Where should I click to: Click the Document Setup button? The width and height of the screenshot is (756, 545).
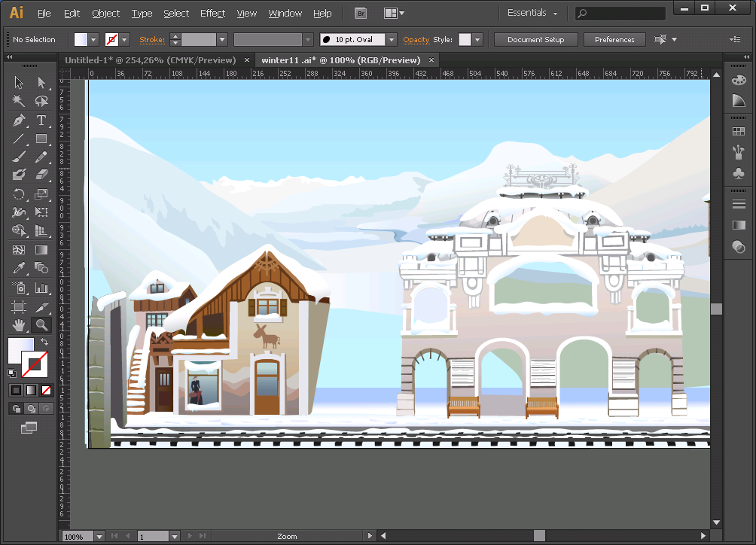pos(536,40)
